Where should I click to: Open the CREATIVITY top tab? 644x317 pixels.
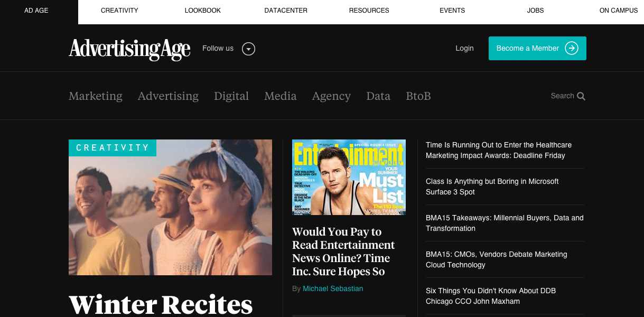tap(119, 11)
